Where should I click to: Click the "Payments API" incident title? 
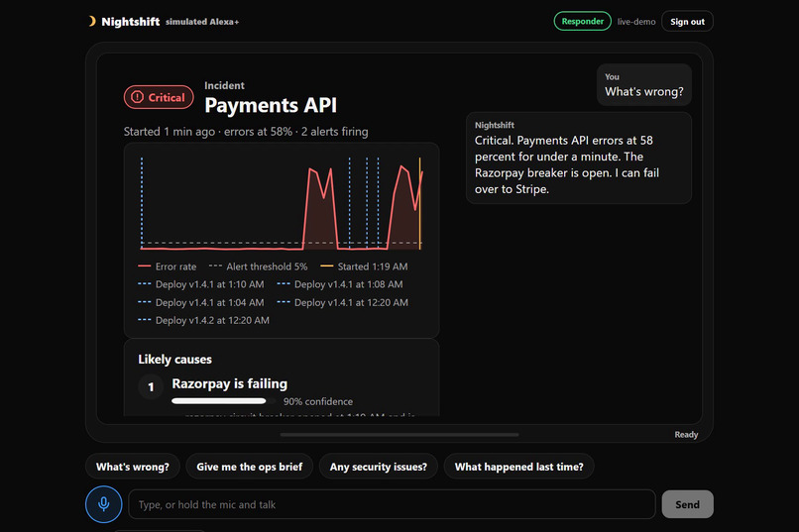271,105
